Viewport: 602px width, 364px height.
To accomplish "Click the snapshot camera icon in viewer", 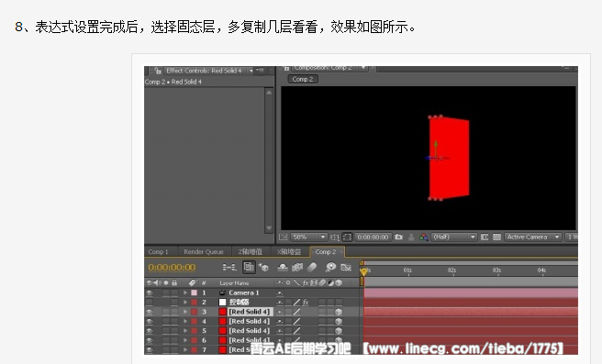I will (x=398, y=237).
